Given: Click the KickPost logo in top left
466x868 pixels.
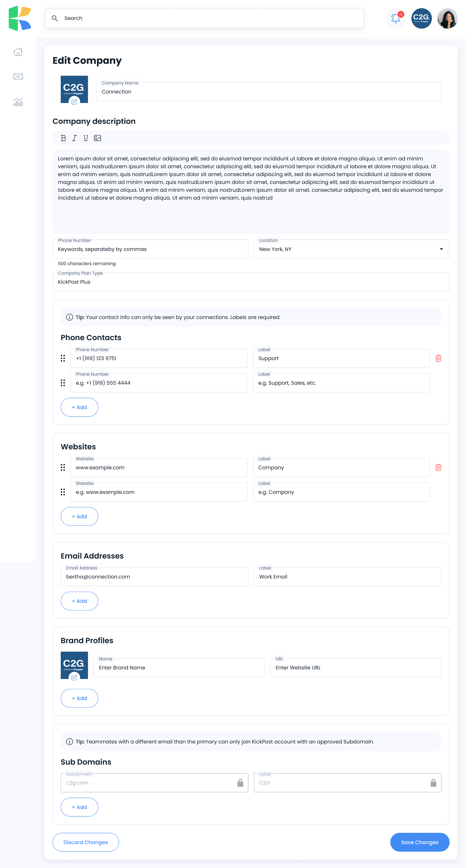Looking at the screenshot, I should [20, 18].
